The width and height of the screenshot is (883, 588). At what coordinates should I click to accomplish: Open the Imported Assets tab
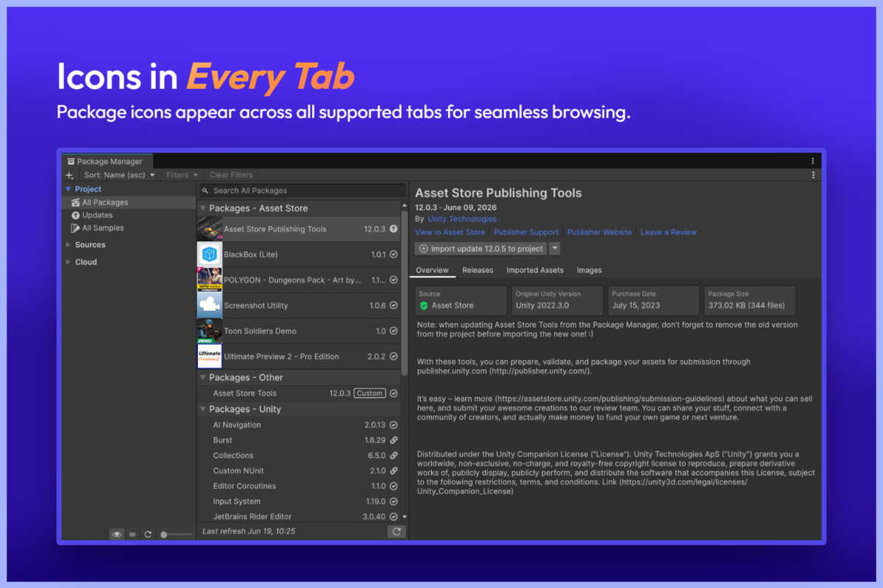(535, 270)
